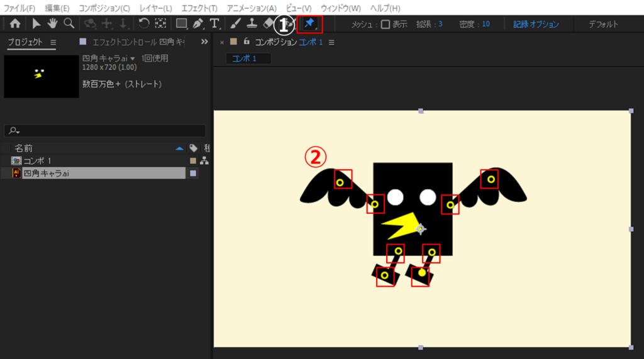Open the アニメーション(A) menu
The height and width of the screenshot is (359, 644).
pyautogui.click(x=250, y=8)
